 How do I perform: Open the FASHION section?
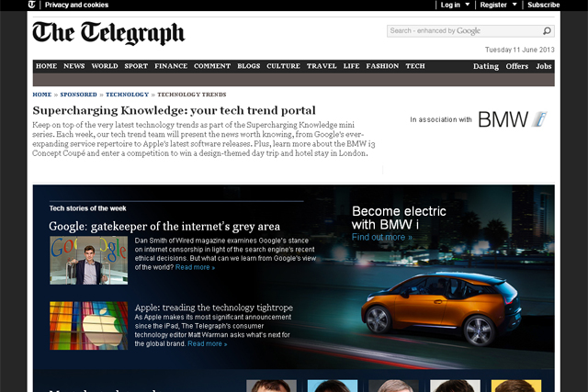[x=382, y=66]
